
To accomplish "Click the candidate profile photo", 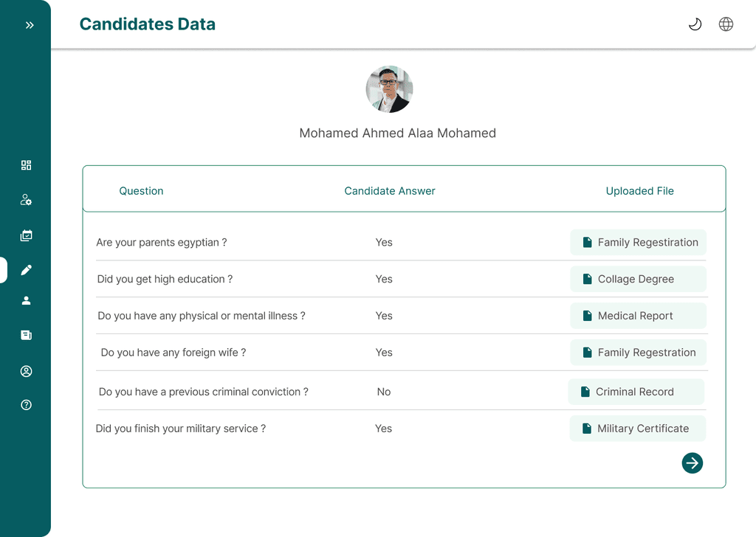I will pos(389,89).
